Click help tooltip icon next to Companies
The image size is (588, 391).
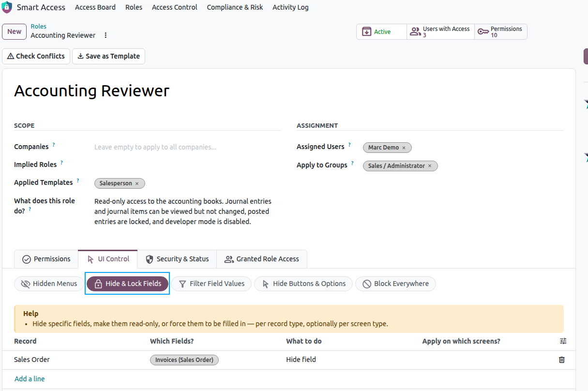54,145
